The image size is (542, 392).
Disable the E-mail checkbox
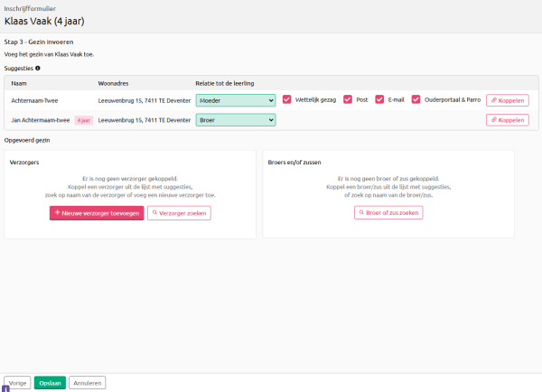coord(379,100)
